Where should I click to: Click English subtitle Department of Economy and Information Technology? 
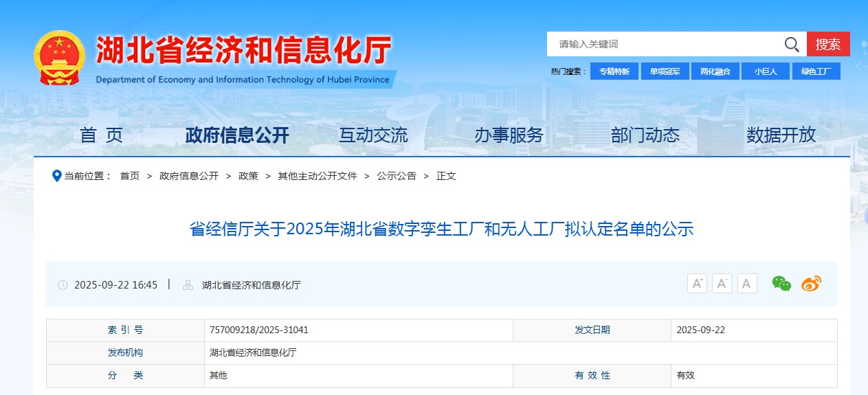[x=243, y=79]
